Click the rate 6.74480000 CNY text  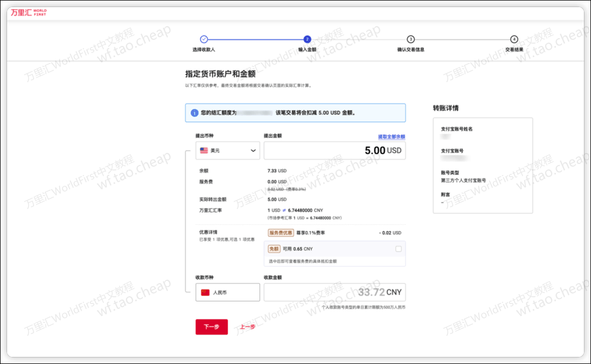pyautogui.click(x=305, y=210)
